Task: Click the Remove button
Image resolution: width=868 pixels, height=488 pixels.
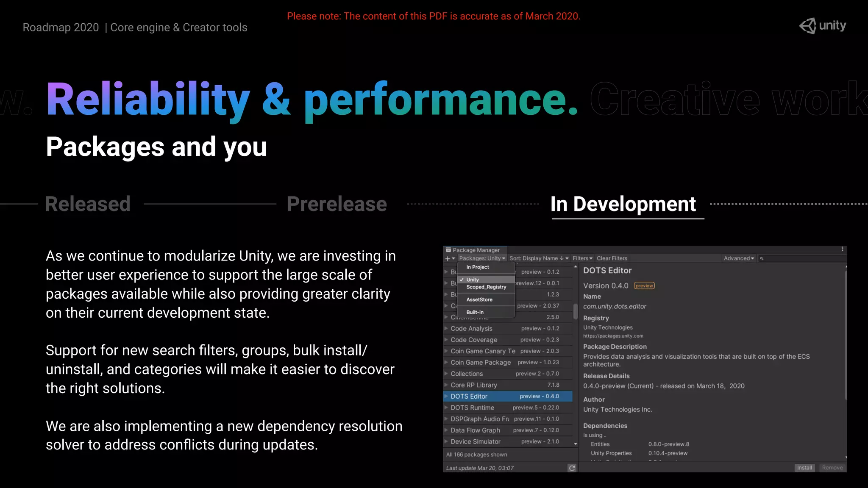Action: pos(832,468)
